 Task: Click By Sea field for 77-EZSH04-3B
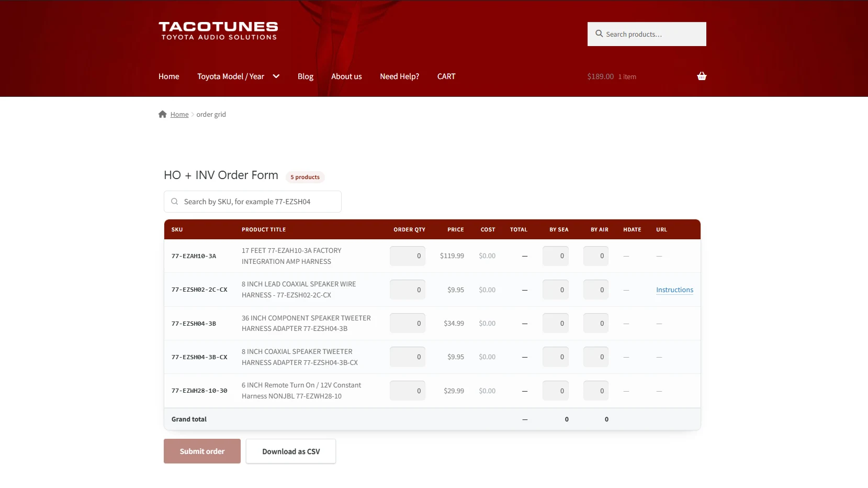point(556,323)
